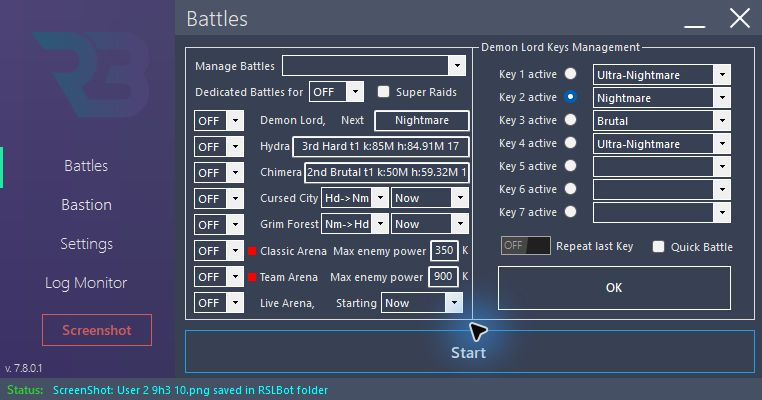Expand Cursed City Hd->Nm difficulty dropdown
Screen dimensions: 762x400
[355, 198]
